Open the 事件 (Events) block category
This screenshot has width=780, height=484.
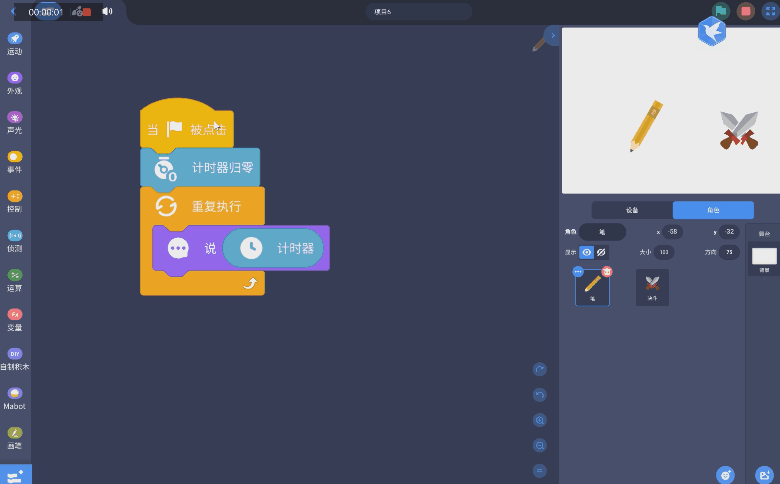point(14,162)
